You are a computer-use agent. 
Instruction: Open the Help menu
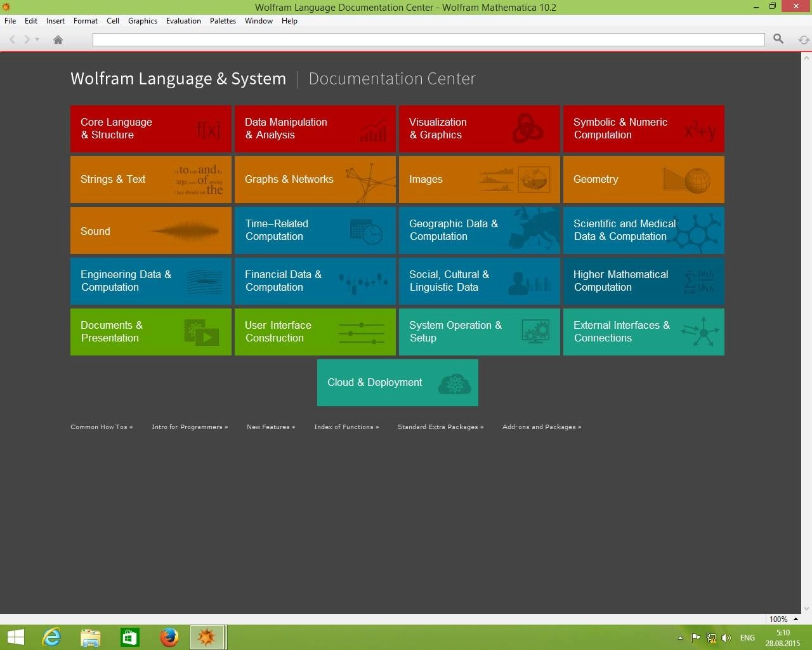289,21
